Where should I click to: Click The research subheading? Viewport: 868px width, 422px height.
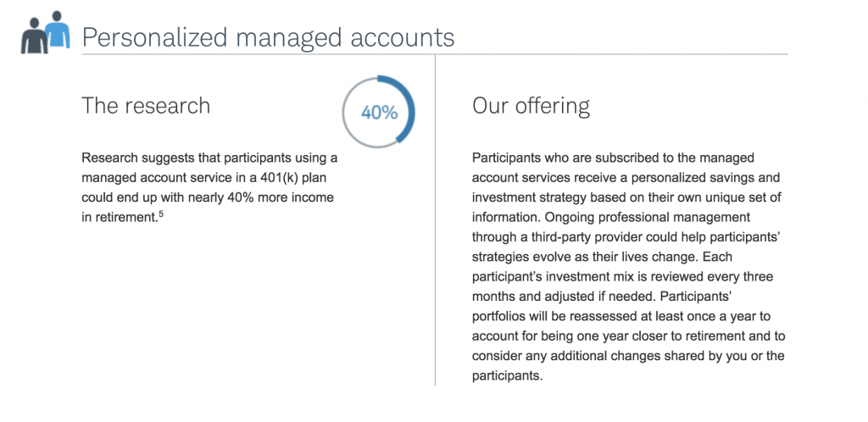(146, 105)
